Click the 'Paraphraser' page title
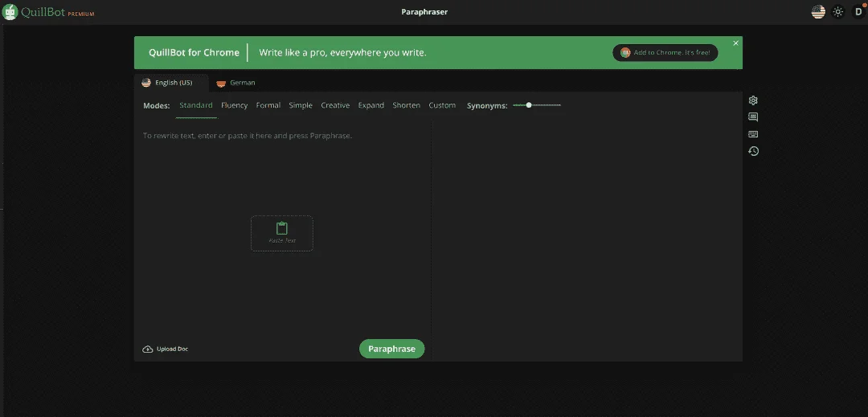 [x=424, y=11]
